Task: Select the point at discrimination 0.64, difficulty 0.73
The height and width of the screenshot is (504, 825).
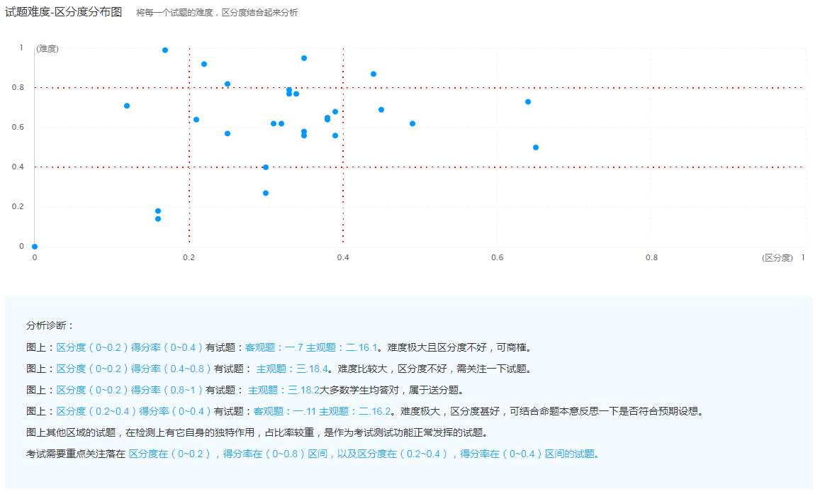Action: tap(528, 102)
